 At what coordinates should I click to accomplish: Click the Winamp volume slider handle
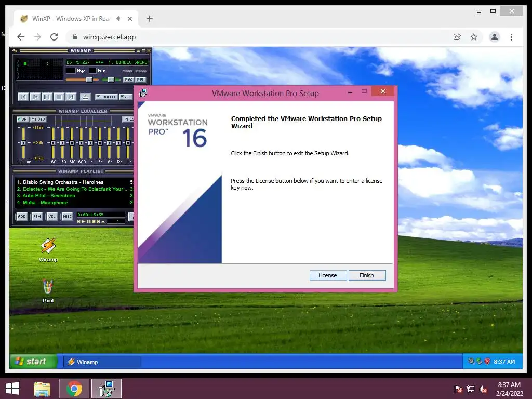tap(89, 79)
